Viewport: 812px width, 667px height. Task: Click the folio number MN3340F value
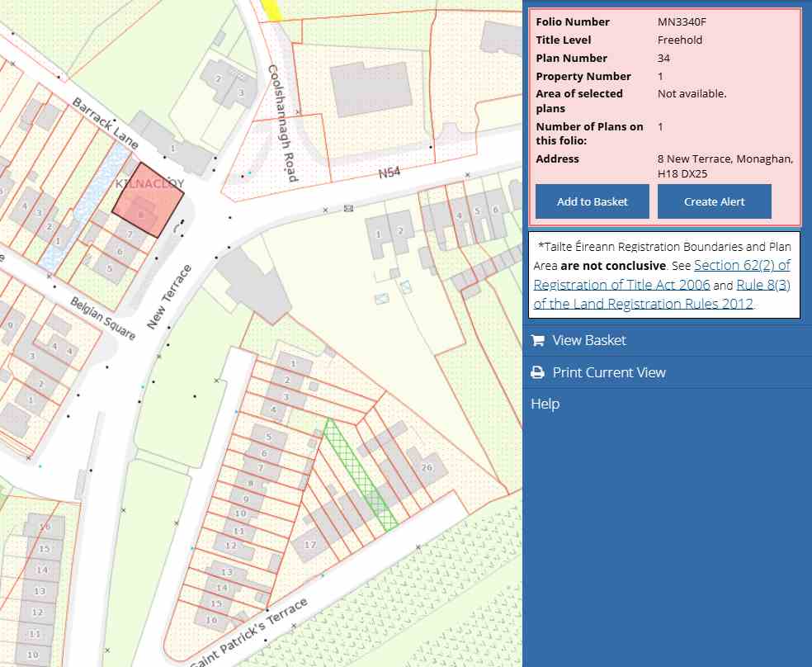[685, 22]
